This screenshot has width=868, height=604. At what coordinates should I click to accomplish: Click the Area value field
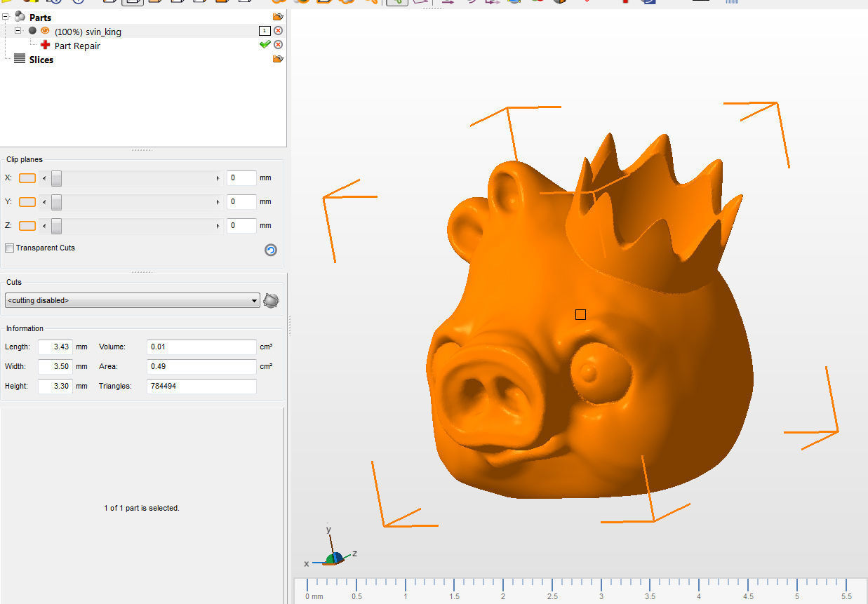(x=202, y=366)
